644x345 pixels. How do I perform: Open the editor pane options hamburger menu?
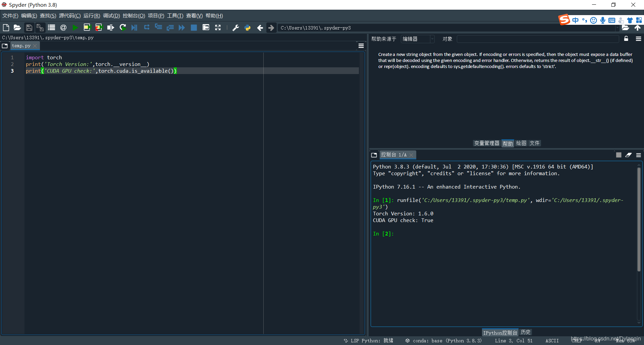(x=361, y=46)
